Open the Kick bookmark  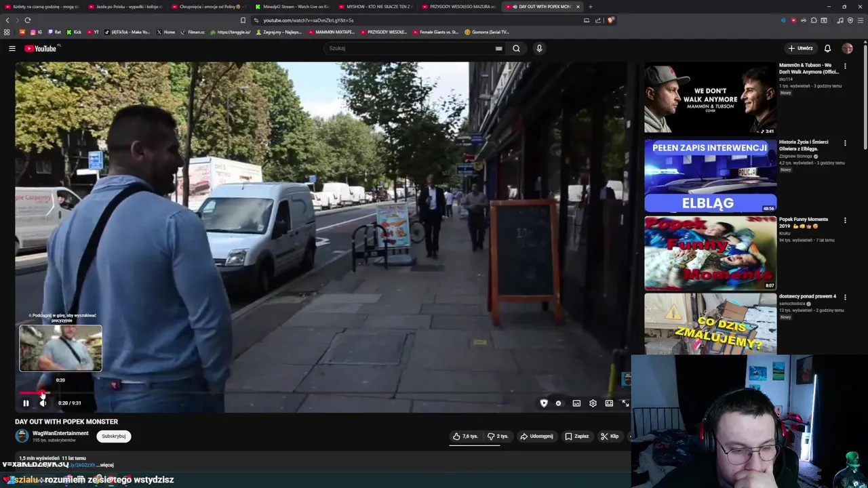click(75, 32)
